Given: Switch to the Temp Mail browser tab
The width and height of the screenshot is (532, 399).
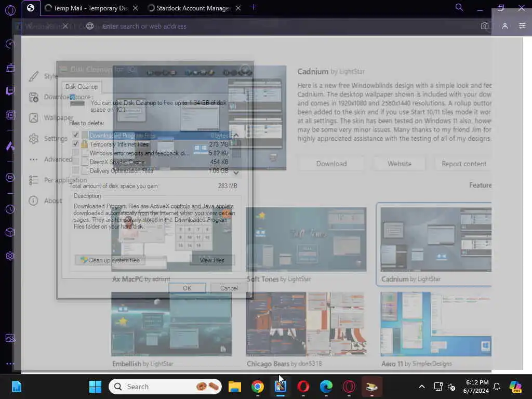Looking at the screenshot, I should [x=86, y=8].
